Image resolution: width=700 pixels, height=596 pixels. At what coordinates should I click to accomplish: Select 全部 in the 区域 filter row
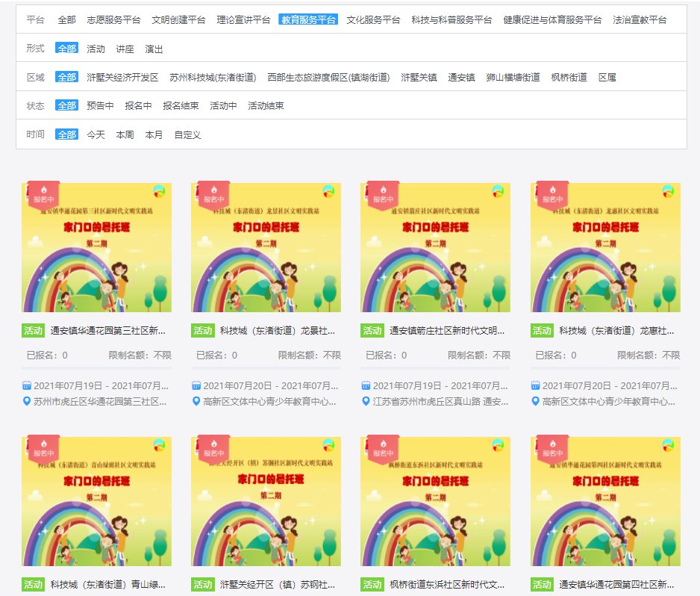tap(66, 77)
